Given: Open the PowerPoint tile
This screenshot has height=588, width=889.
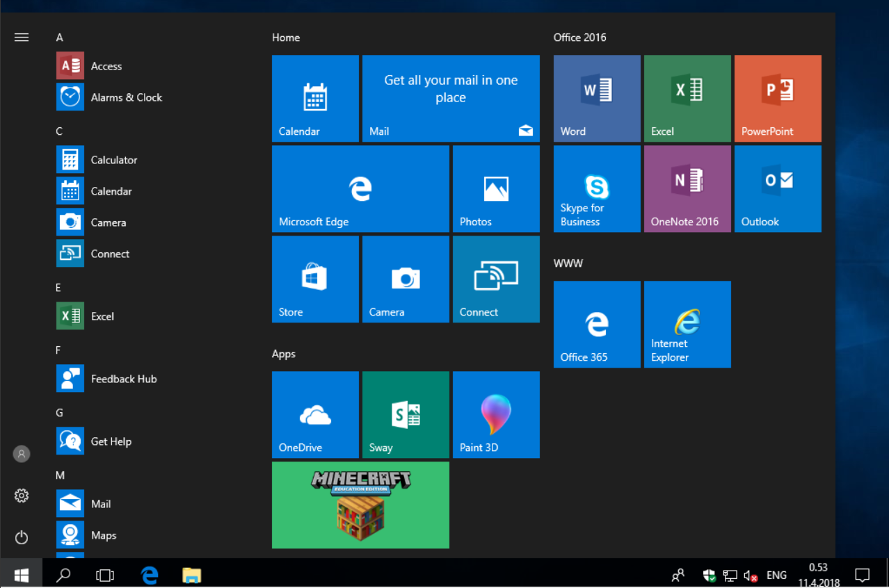Looking at the screenshot, I should (x=778, y=99).
